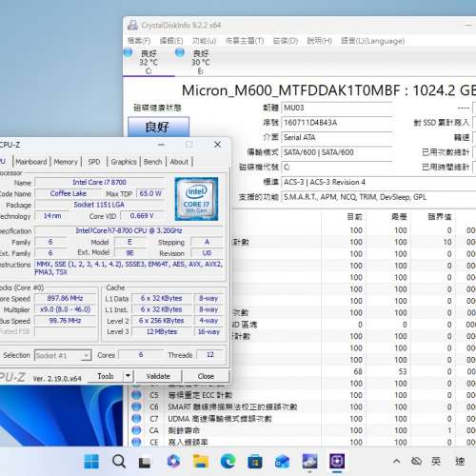Open Microsoft Edge from taskbar

228,461
